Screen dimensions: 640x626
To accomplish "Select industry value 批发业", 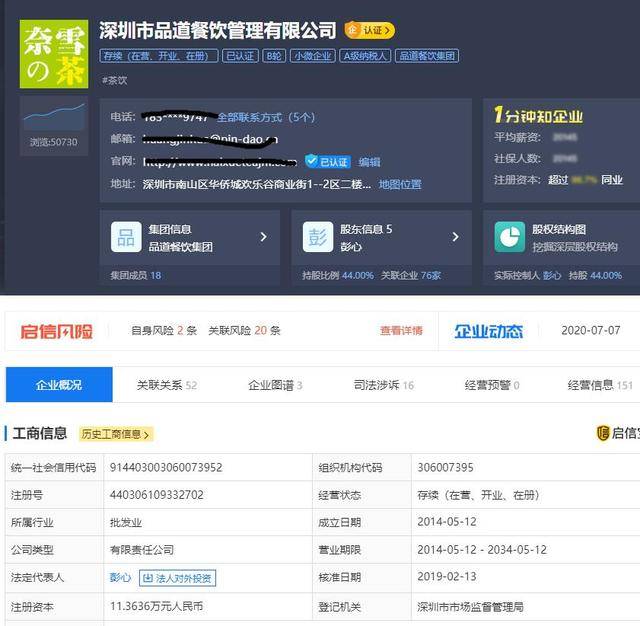I will click(126, 523).
